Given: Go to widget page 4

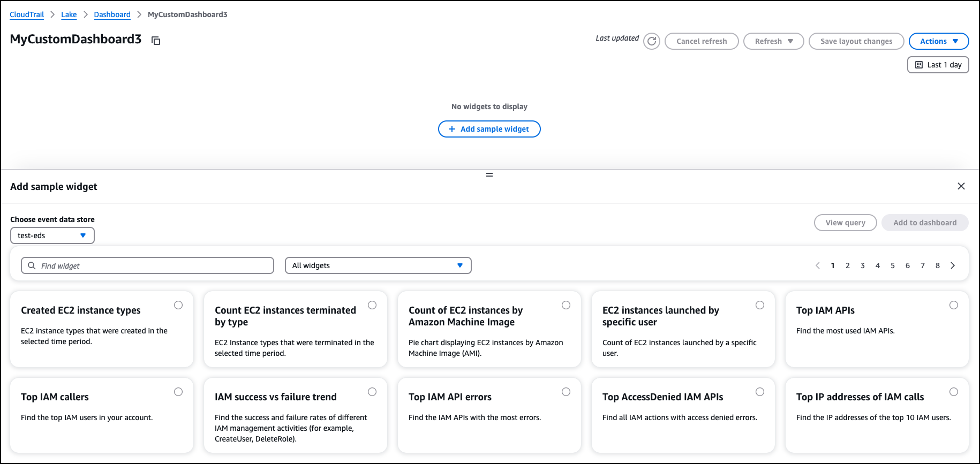Looking at the screenshot, I should 878,265.
